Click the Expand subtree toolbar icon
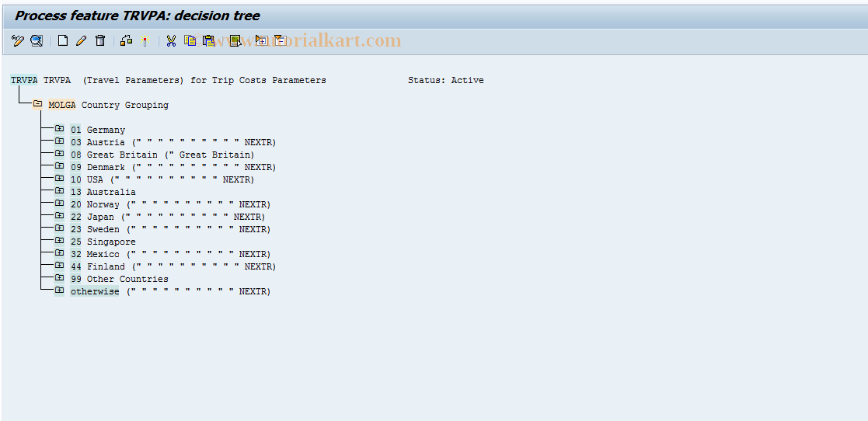Image resolution: width=868 pixels, height=421 pixels. [261, 40]
